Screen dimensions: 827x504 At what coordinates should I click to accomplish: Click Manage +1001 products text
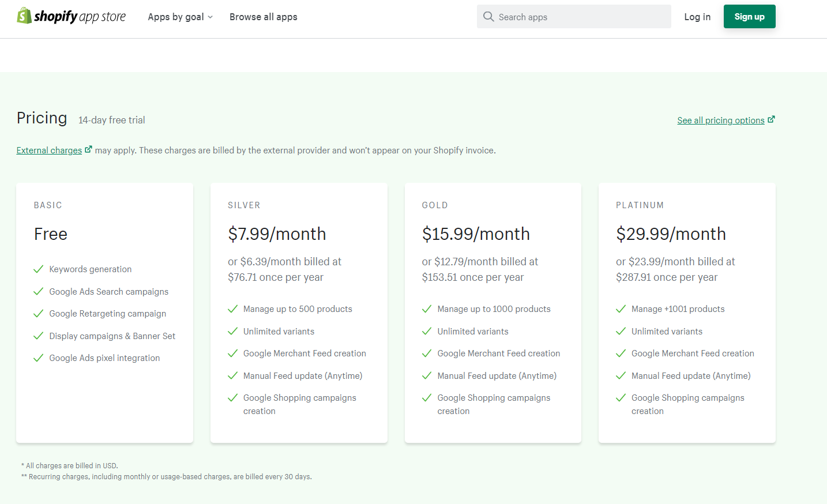[678, 309]
